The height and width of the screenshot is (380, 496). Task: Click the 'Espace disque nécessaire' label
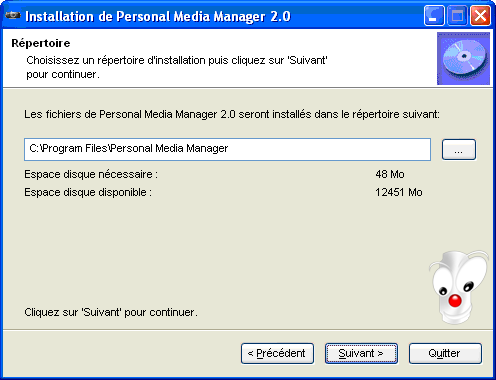91,174
